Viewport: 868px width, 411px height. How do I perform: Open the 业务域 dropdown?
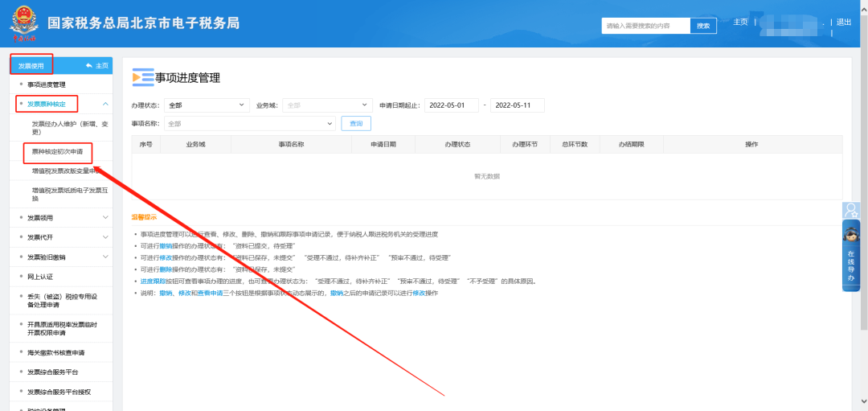(x=325, y=105)
